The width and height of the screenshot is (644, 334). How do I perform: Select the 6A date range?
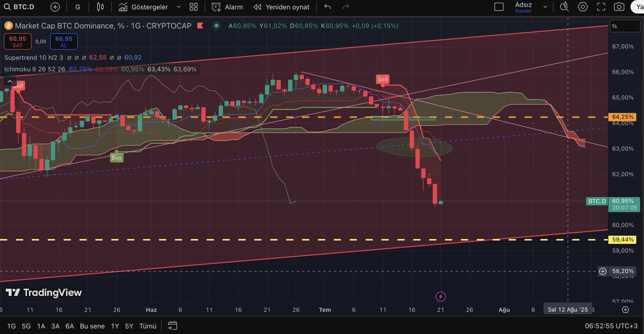pyautogui.click(x=70, y=325)
